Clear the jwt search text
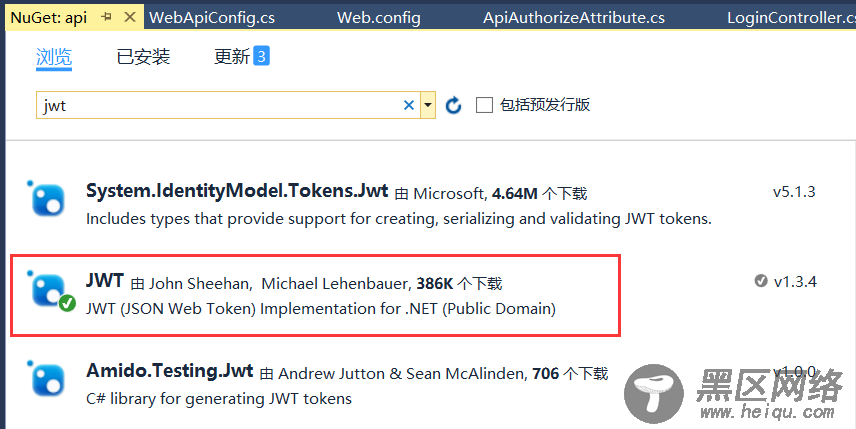Screen dimensions: 856x429 click(x=408, y=105)
